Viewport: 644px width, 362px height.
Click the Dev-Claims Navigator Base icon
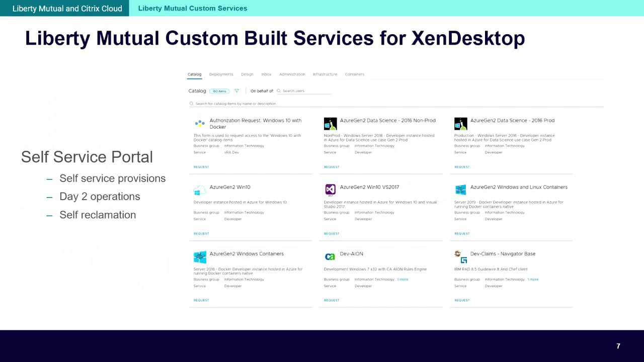coord(460,256)
